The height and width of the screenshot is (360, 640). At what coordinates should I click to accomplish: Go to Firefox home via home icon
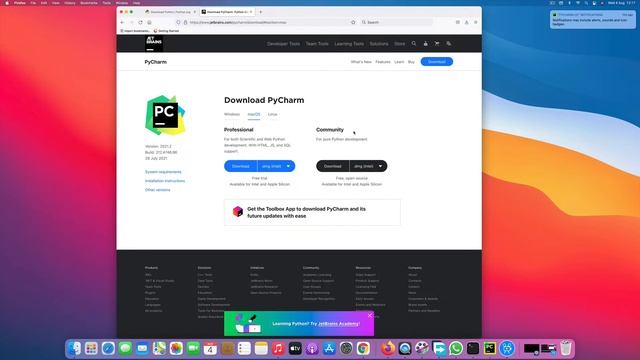click(149, 22)
